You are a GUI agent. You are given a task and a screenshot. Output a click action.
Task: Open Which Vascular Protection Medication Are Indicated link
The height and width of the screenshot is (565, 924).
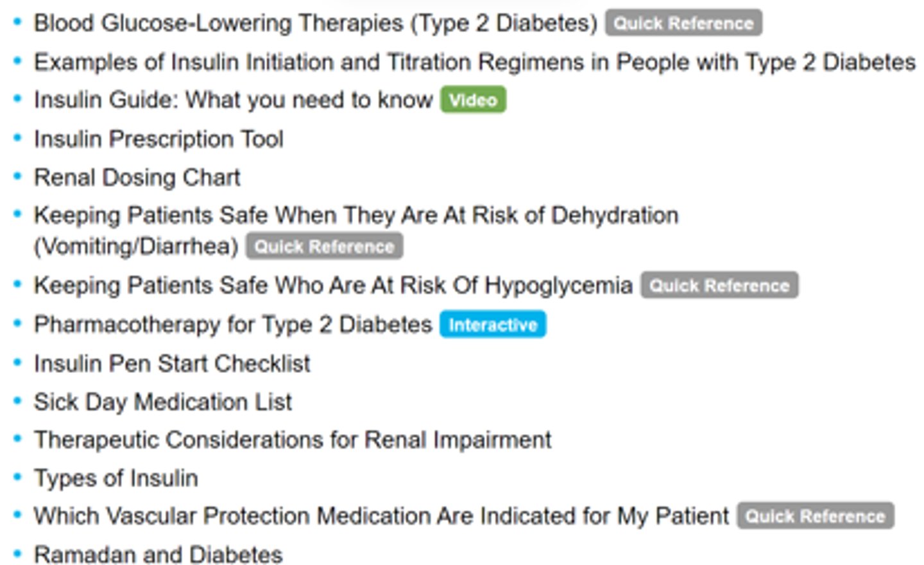coord(381,516)
